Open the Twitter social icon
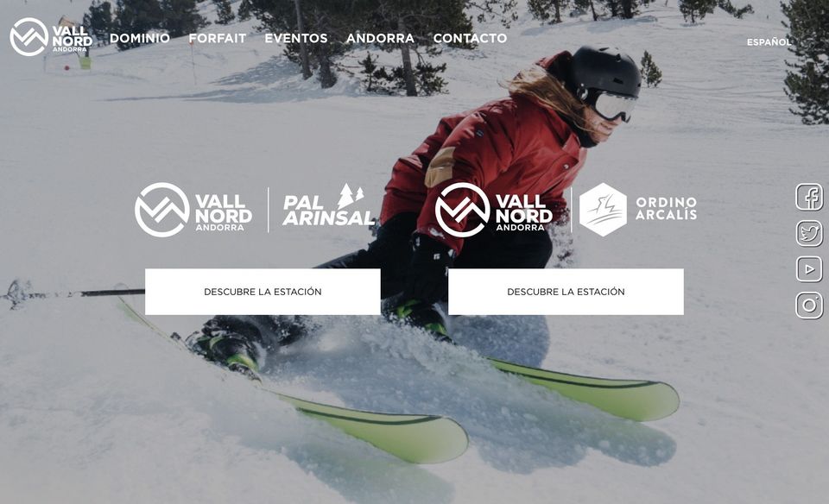 (809, 233)
